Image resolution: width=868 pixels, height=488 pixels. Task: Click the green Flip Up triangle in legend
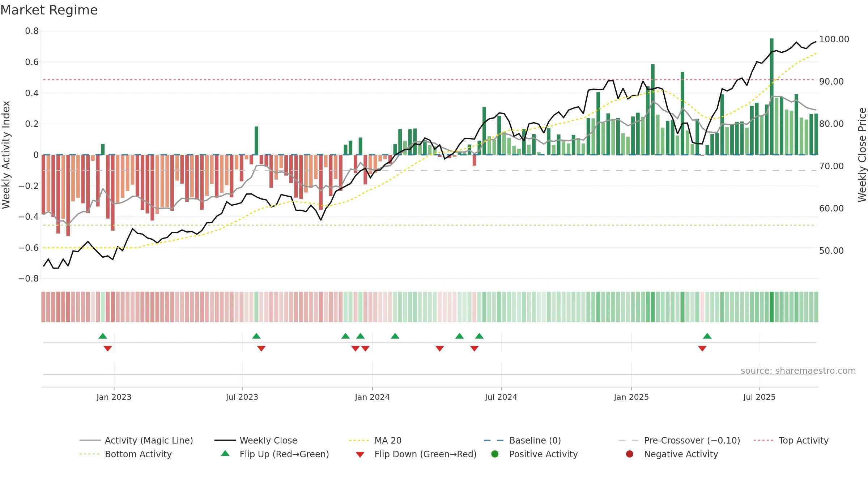[225, 453]
